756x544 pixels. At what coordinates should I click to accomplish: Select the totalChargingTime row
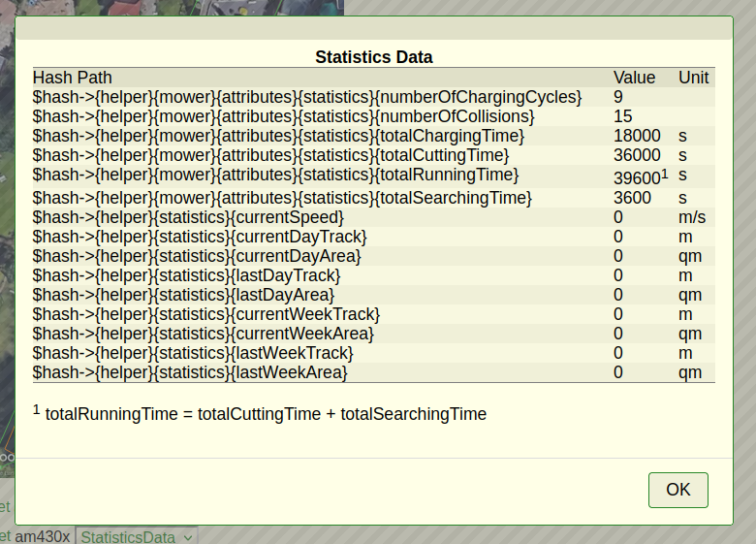click(x=374, y=136)
